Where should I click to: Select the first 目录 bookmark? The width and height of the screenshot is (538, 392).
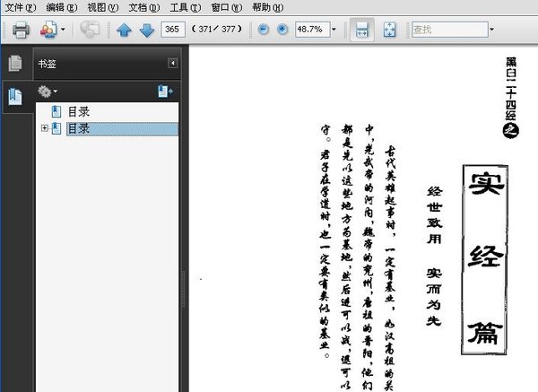[x=79, y=111]
